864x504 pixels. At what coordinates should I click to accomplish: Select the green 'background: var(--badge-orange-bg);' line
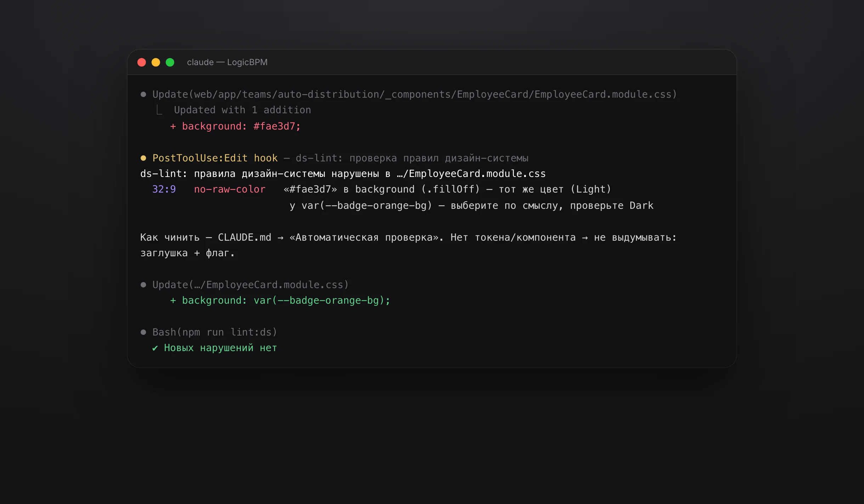pyautogui.click(x=280, y=300)
